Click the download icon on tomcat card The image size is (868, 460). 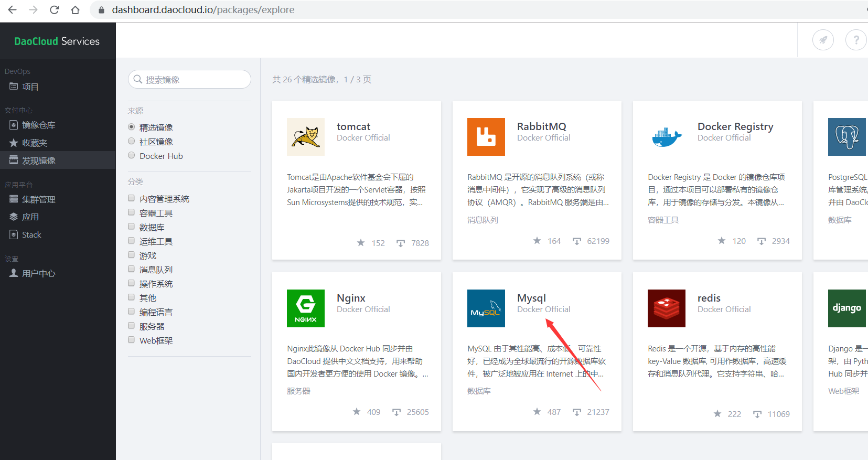pyautogui.click(x=401, y=243)
